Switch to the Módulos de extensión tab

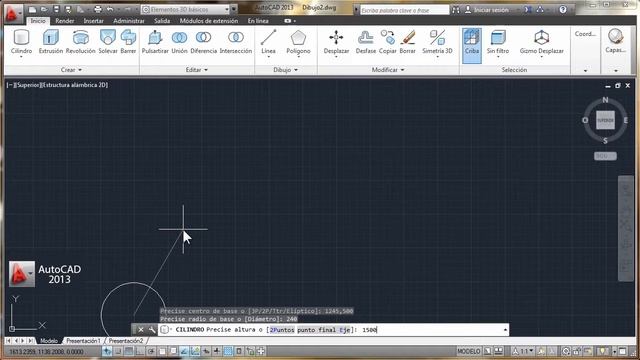point(209,20)
